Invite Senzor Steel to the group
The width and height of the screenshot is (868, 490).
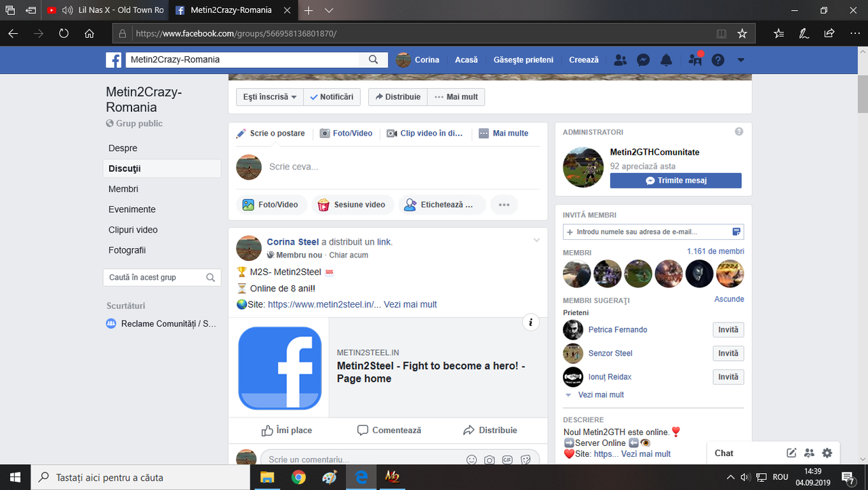[728, 354]
